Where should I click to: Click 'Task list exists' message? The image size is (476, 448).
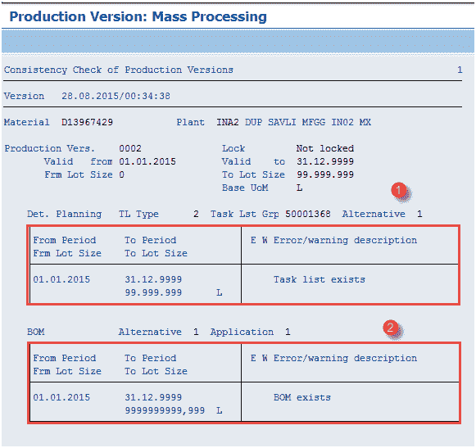320,279
